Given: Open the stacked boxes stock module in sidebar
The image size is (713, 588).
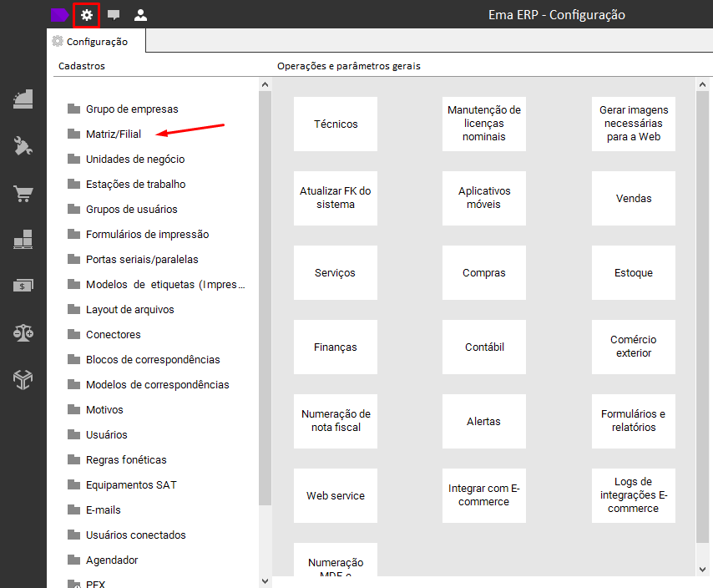Looking at the screenshot, I should pyautogui.click(x=23, y=239).
